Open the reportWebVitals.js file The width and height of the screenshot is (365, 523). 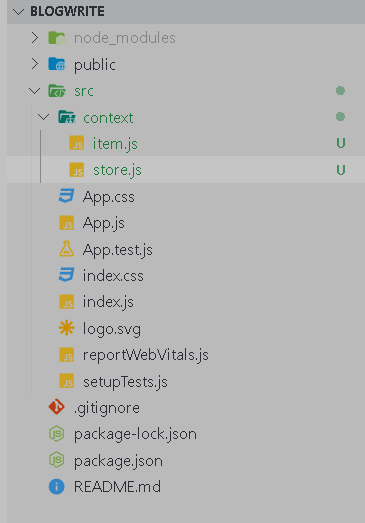click(146, 355)
